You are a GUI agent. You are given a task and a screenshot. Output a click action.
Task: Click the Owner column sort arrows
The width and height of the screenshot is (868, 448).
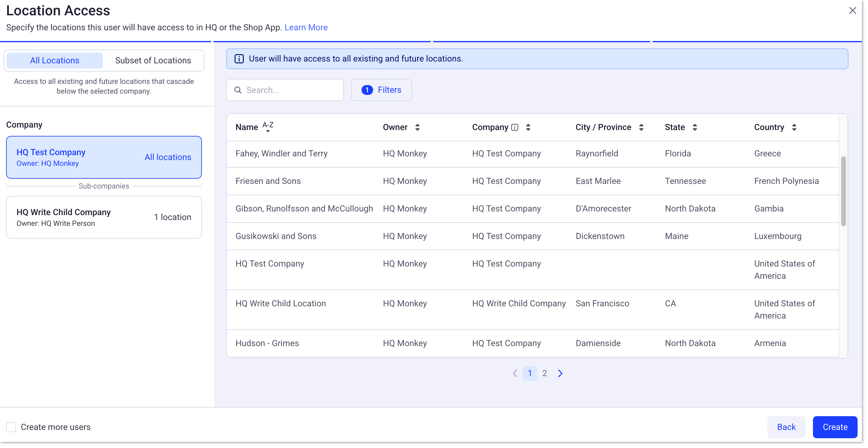point(417,127)
